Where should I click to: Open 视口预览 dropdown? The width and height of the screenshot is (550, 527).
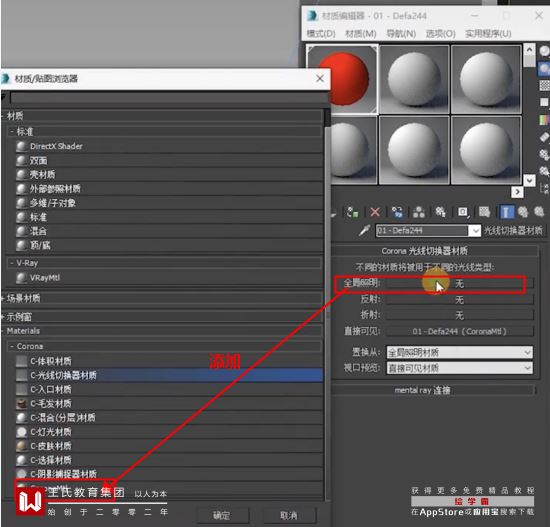460,368
